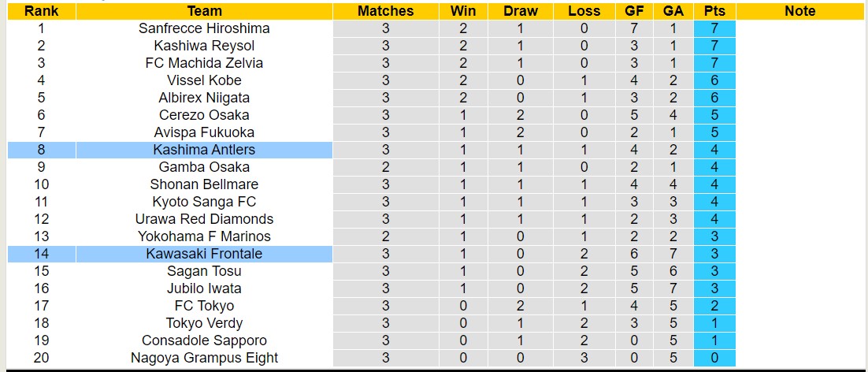868x372 pixels.
Task: Click Sanfrecce Hiroshima's blue points cell
Action: point(715,28)
